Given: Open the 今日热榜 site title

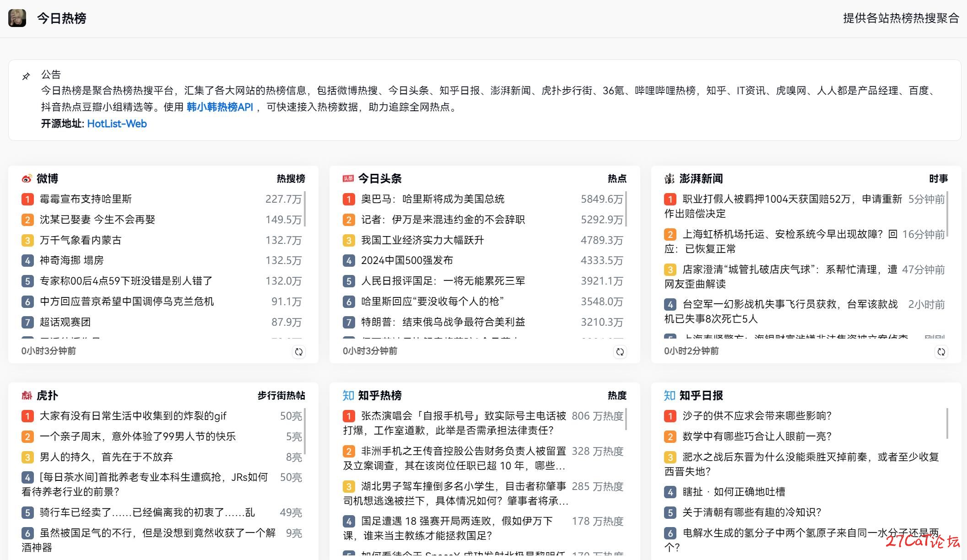Looking at the screenshot, I should [x=61, y=18].
